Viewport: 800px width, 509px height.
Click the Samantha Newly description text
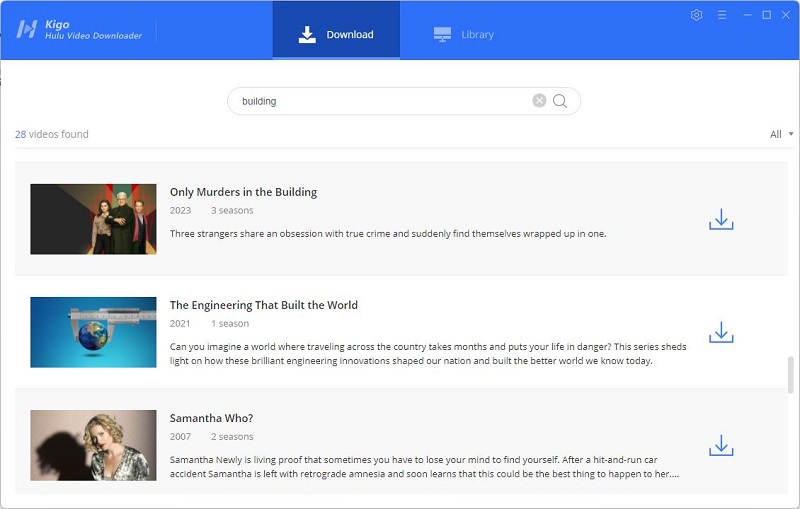pos(424,467)
